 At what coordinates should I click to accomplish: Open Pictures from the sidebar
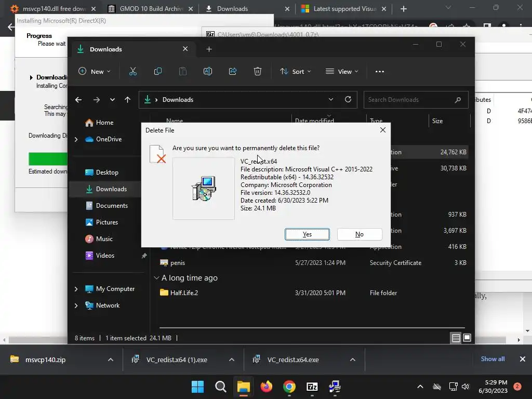(x=107, y=222)
